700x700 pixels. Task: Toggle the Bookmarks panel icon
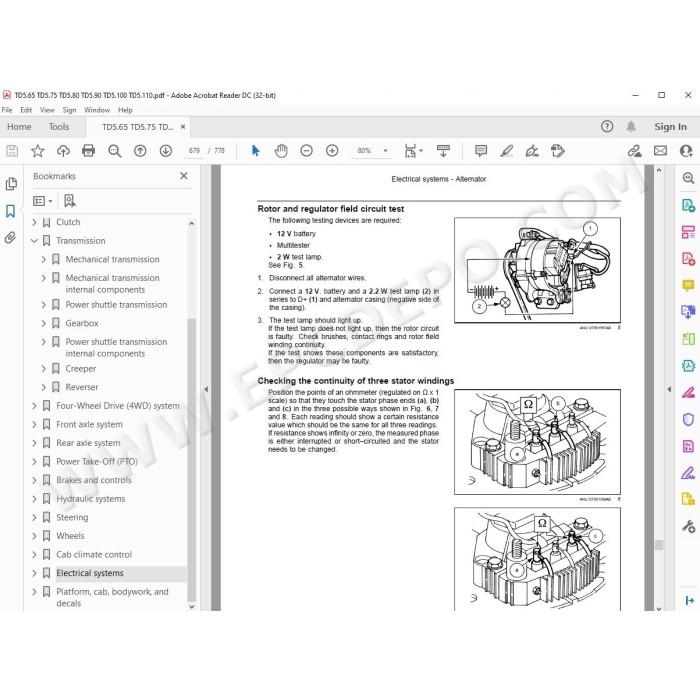click(11, 211)
